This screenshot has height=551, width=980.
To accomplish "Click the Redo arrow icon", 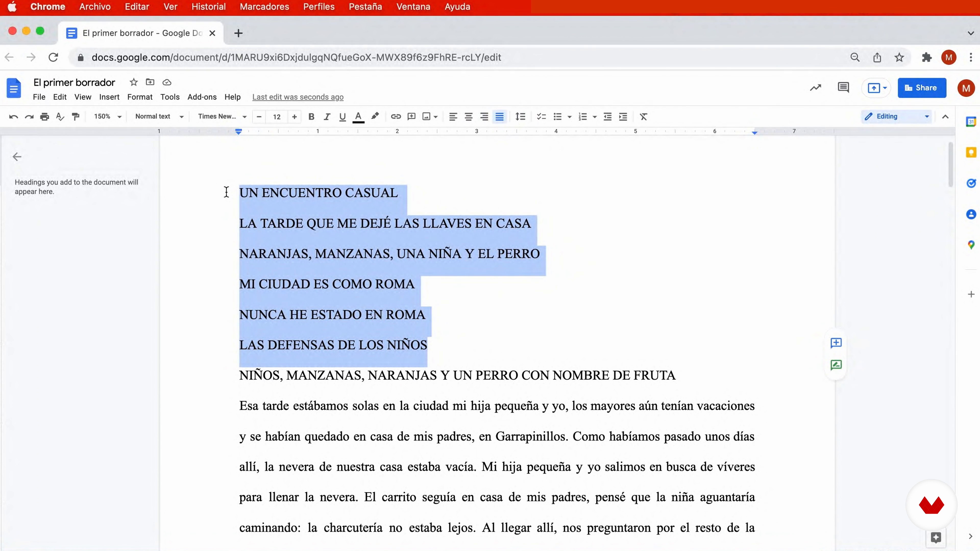I will click(x=29, y=117).
